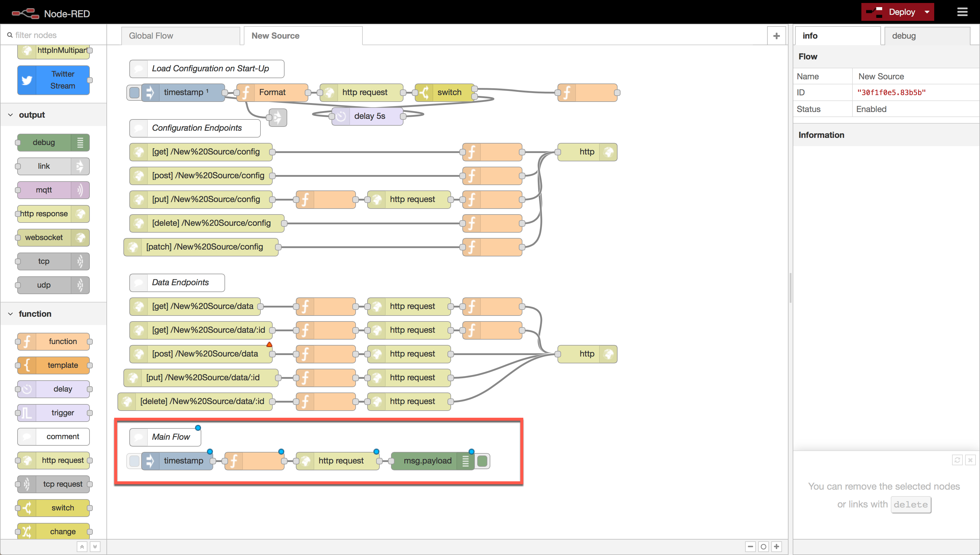
Task: Click the Node-RED logo
Action: 25,13
